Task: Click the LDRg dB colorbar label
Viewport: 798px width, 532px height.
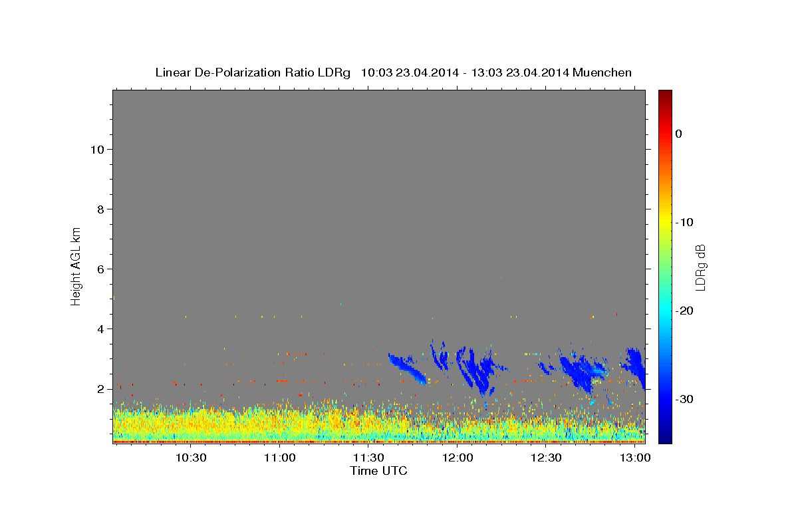Action: pyautogui.click(x=700, y=267)
